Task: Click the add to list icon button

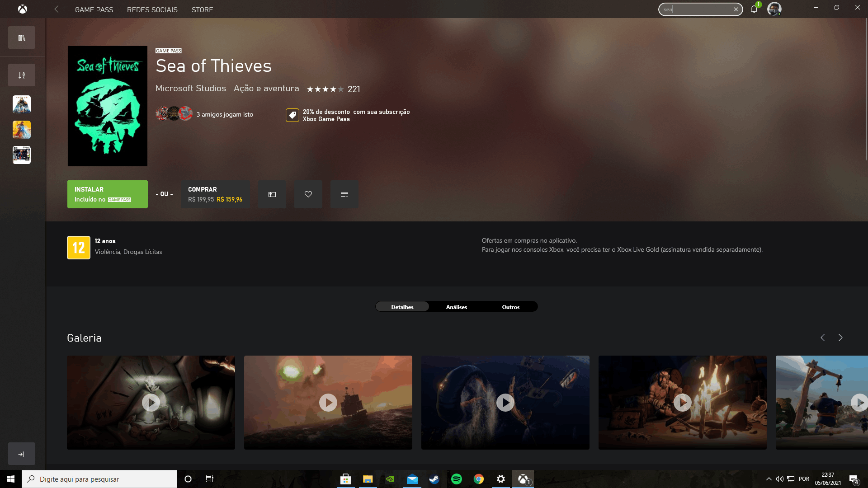Action: pyautogui.click(x=344, y=194)
